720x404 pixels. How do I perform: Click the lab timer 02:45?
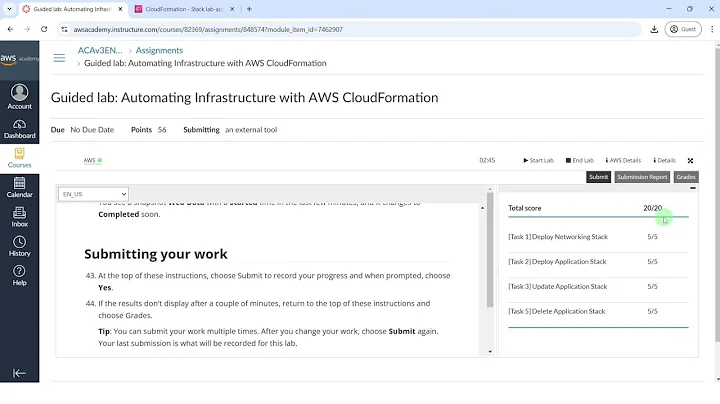point(487,160)
